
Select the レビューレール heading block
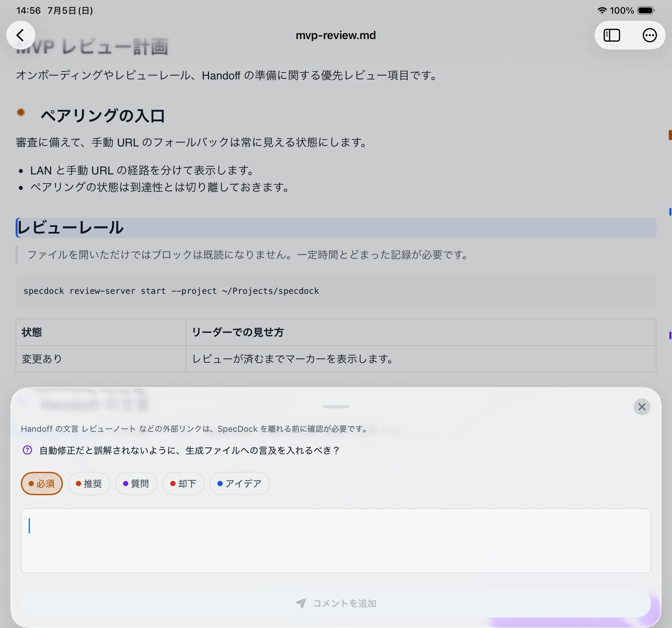(336, 228)
